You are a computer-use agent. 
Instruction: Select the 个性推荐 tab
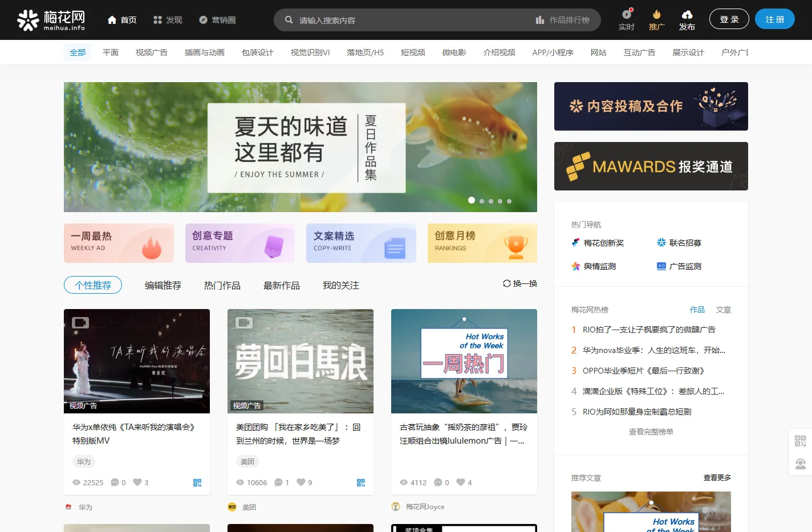click(93, 285)
